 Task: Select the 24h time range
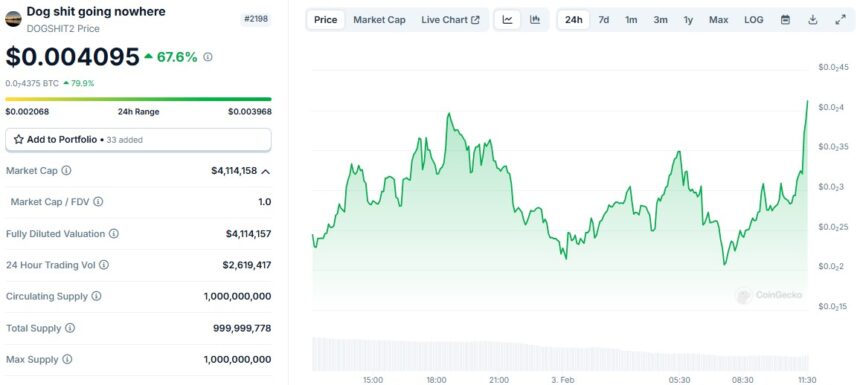574,20
